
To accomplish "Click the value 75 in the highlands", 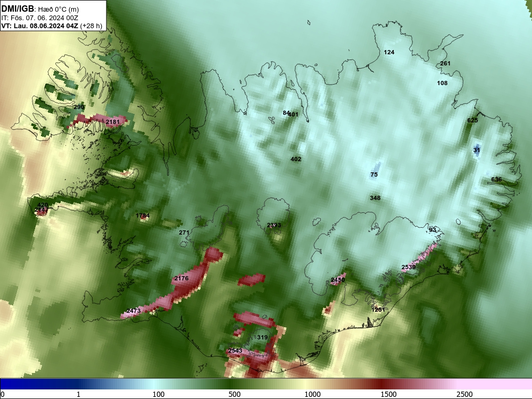I will pos(374,174).
